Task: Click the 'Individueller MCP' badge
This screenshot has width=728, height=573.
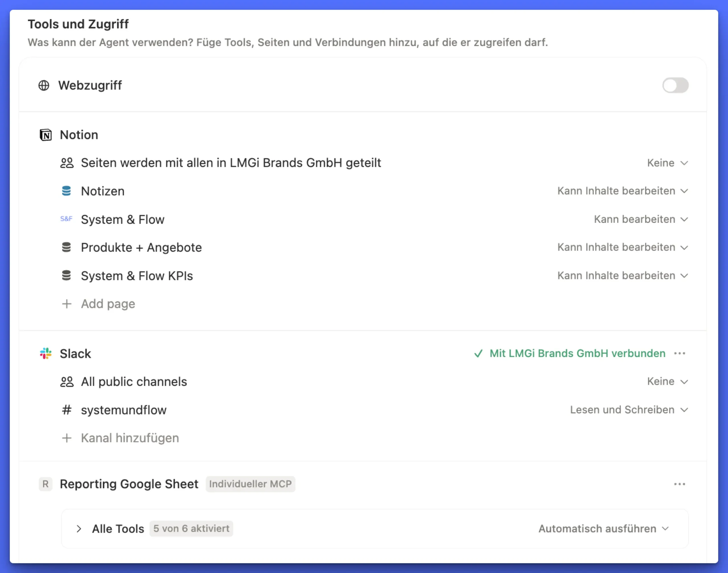Action: 250,484
